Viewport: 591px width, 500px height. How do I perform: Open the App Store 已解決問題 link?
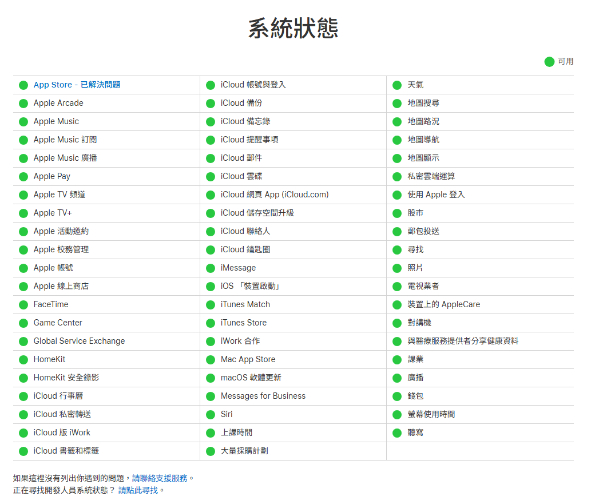77,85
